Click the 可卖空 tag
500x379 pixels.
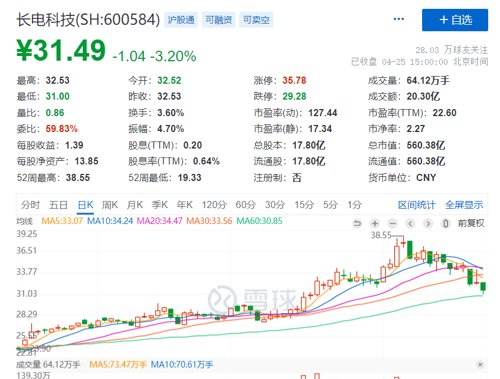(256, 20)
